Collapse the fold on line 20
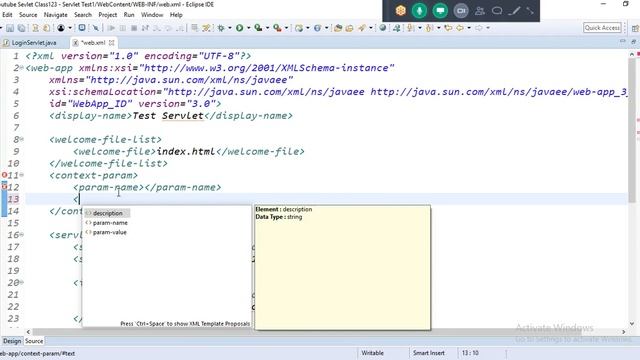The image size is (640, 360). (x=22, y=282)
